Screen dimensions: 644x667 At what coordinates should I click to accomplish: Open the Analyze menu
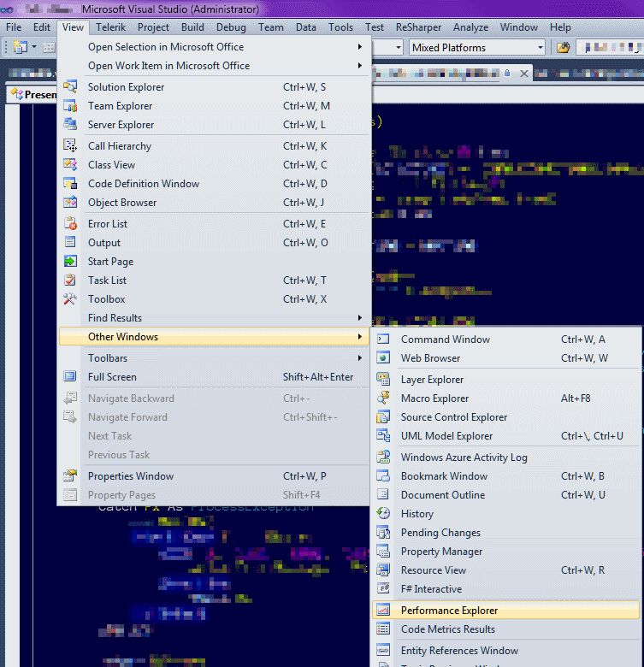[x=470, y=27]
